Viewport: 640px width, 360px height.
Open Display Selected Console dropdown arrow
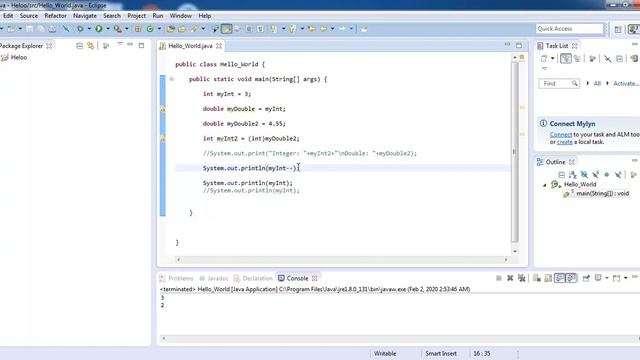pyautogui.click(x=607, y=278)
